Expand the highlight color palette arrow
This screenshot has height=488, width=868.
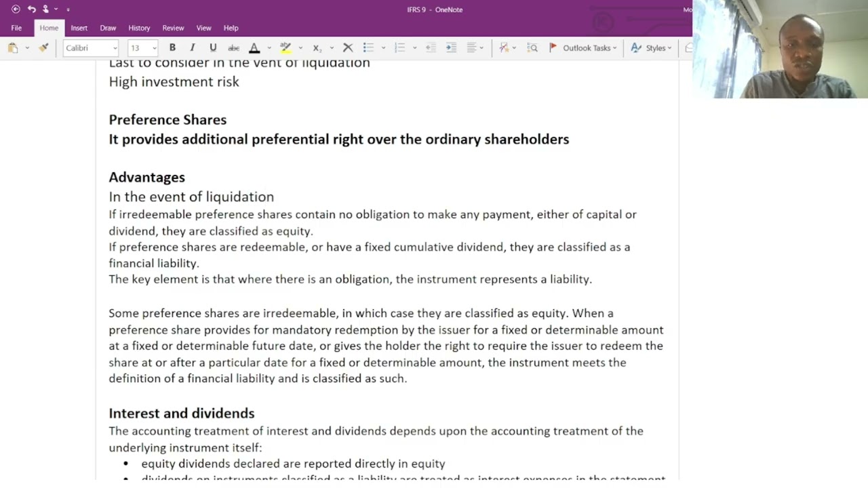(x=300, y=48)
